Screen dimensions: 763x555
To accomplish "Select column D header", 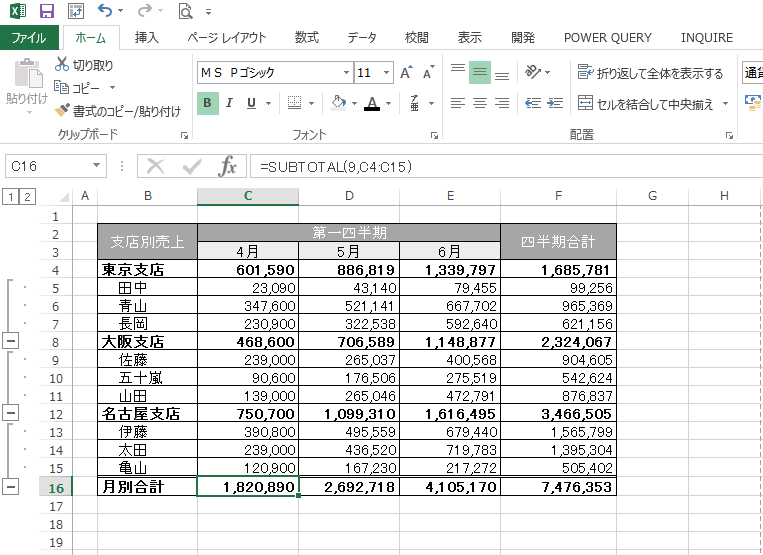I will click(x=349, y=196).
